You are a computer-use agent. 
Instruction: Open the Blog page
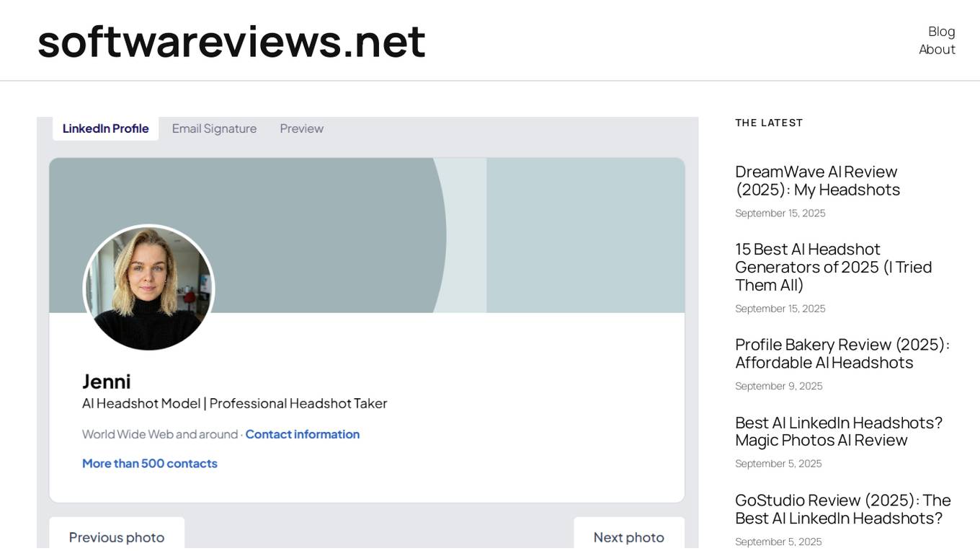pos(941,32)
